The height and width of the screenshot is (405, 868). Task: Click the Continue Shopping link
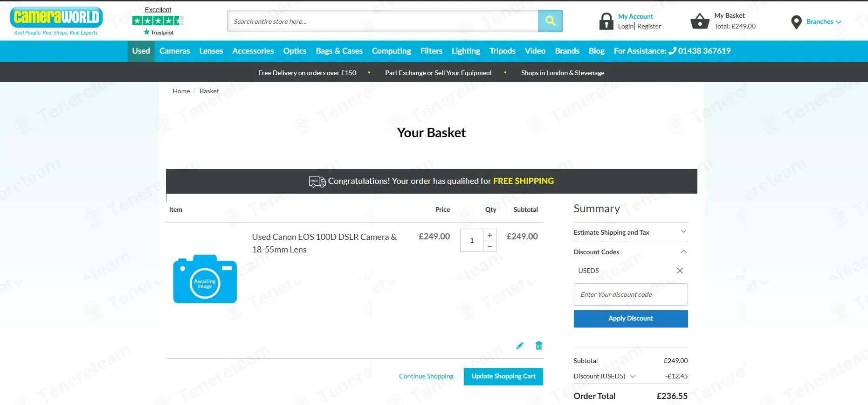coord(426,377)
